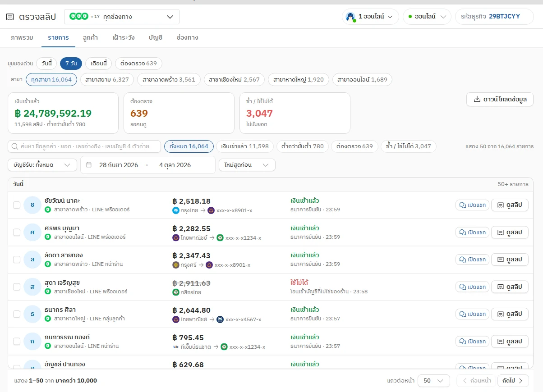The height and width of the screenshot is (392, 543).
Task: Click the กรุงไทย bank icon in ชัยวัฒน์ row
Action: tap(176, 210)
